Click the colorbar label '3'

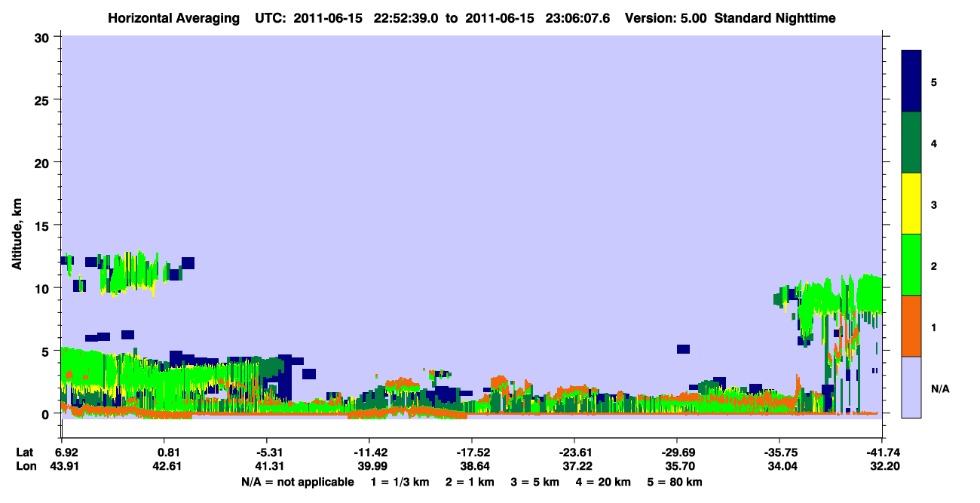934,204
